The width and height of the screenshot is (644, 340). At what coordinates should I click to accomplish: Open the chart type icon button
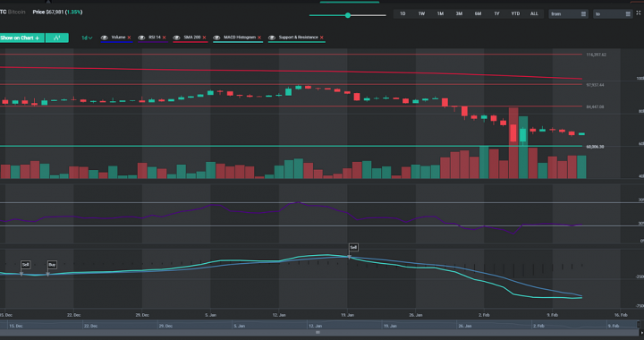(56, 38)
